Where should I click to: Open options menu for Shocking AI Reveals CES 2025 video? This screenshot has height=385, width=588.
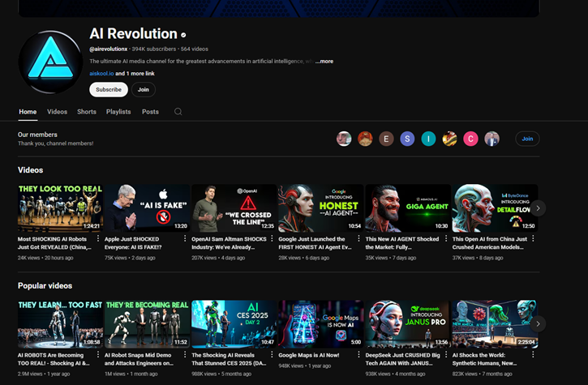tap(272, 355)
